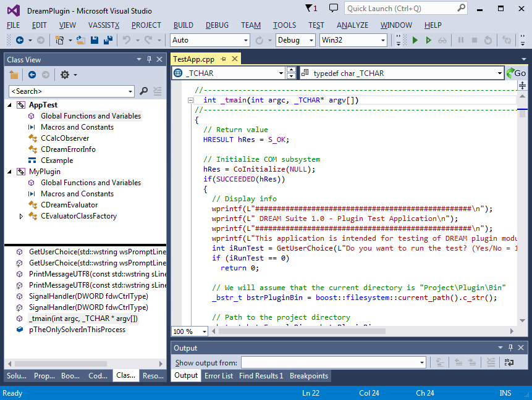Click the scope stepper up arrow
The width and height of the screenshot is (532, 400).
[x=291, y=70]
